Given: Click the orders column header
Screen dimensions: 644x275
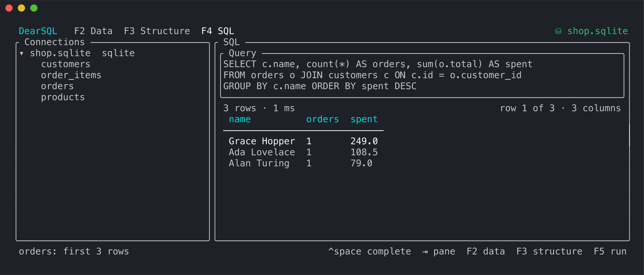Looking at the screenshot, I should [x=322, y=119].
